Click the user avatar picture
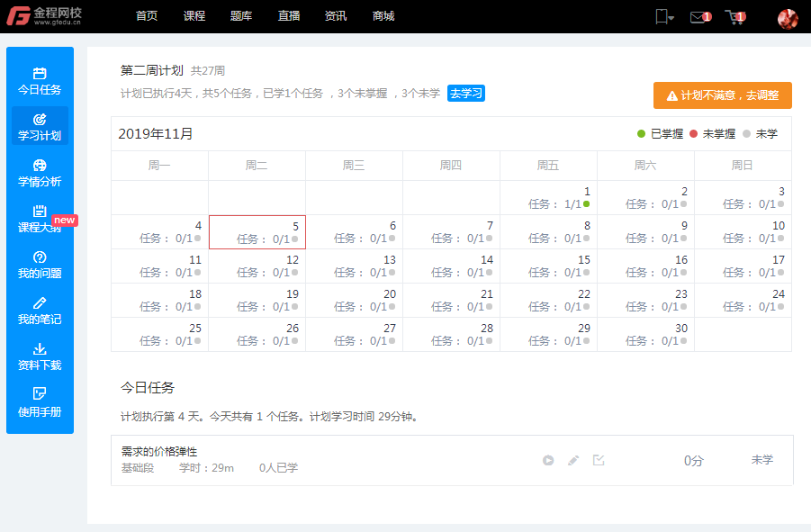The image size is (811, 532). [788, 18]
